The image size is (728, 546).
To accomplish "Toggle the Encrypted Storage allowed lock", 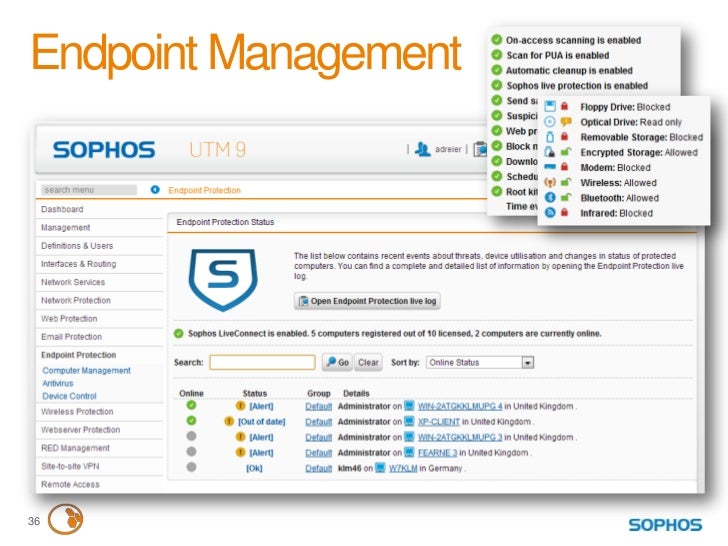I will pyautogui.click(x=566, y=152).
